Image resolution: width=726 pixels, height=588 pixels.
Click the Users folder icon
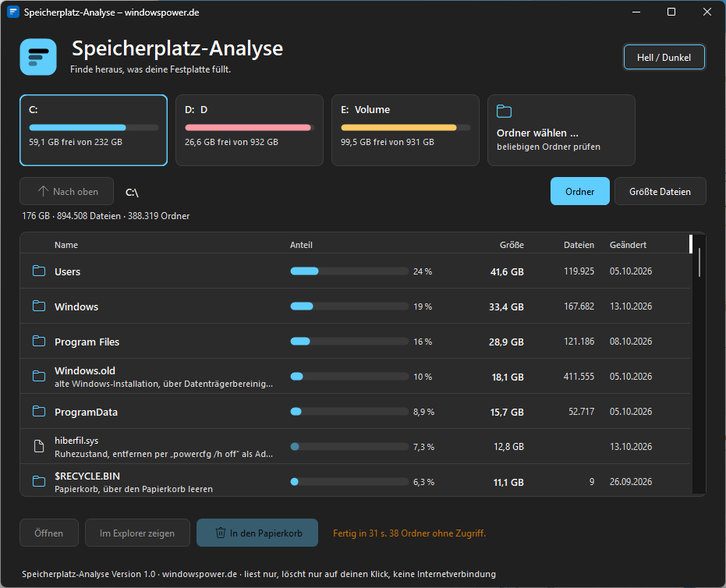[x=39, y=271]
